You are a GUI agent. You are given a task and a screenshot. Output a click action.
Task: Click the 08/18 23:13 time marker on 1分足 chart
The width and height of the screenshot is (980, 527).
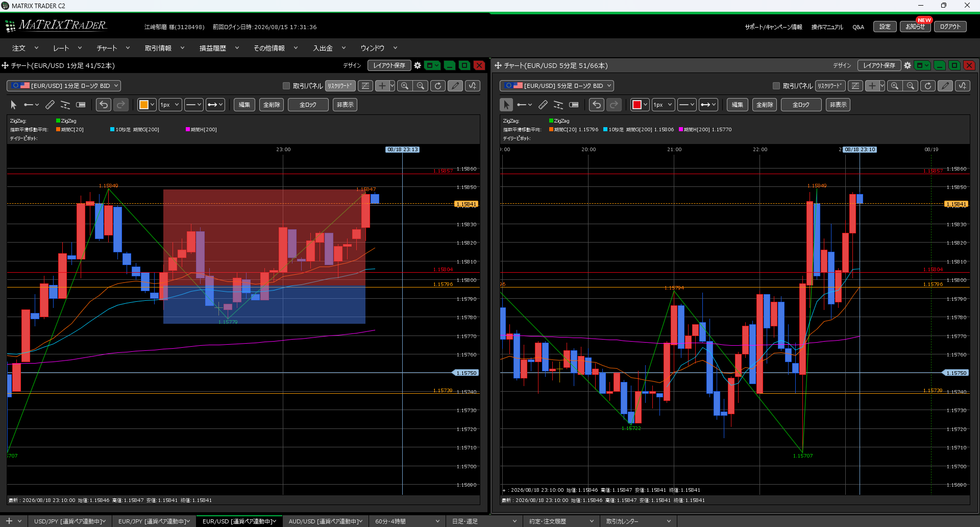pyautogui.click(x=402, y=150)
